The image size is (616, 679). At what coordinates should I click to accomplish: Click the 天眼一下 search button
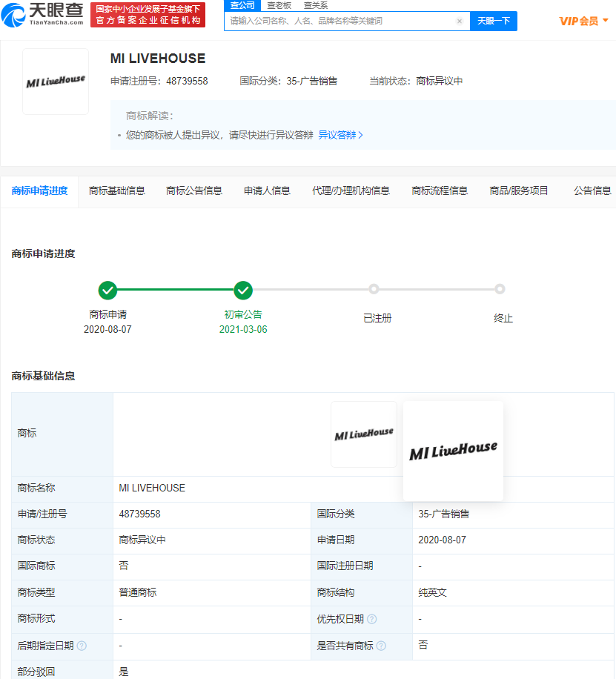pos(494,21)
